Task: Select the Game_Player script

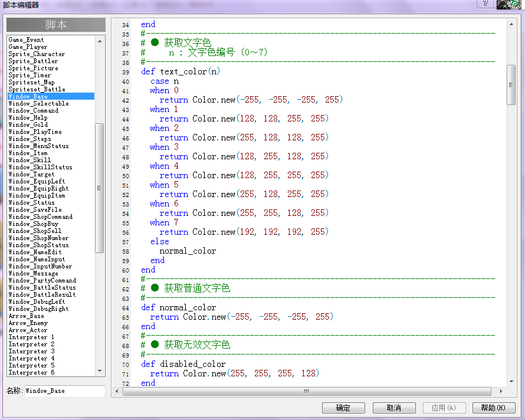Action: click(51, 47)
